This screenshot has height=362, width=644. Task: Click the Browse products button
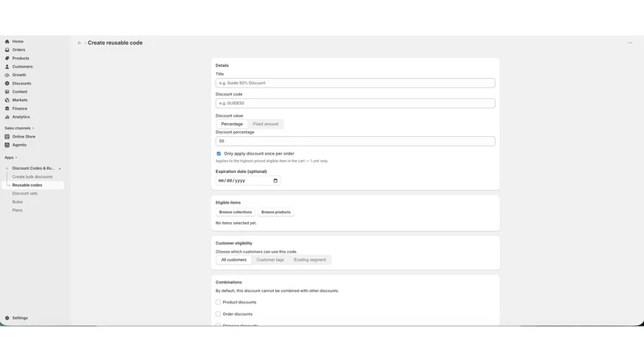click(x=276, y=212)
